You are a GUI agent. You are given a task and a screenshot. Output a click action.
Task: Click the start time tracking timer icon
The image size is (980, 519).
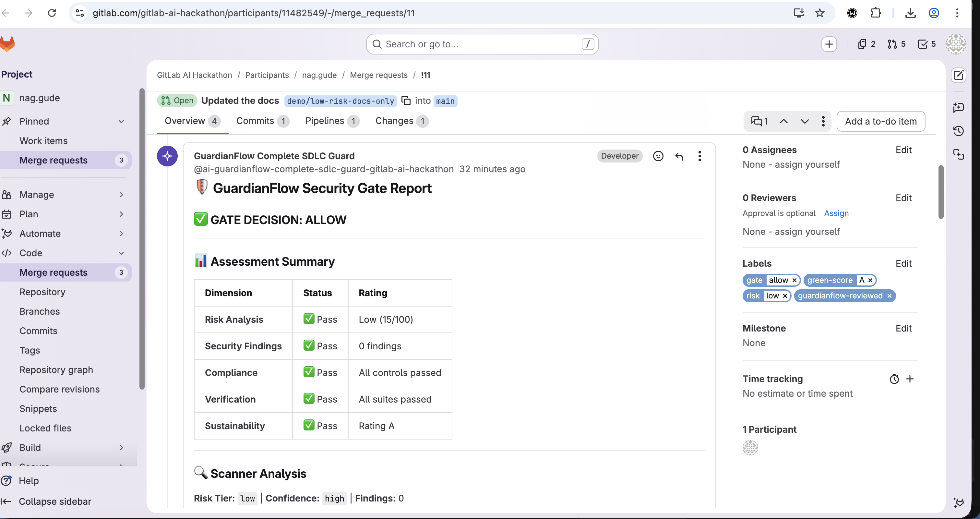click(894, 379)
